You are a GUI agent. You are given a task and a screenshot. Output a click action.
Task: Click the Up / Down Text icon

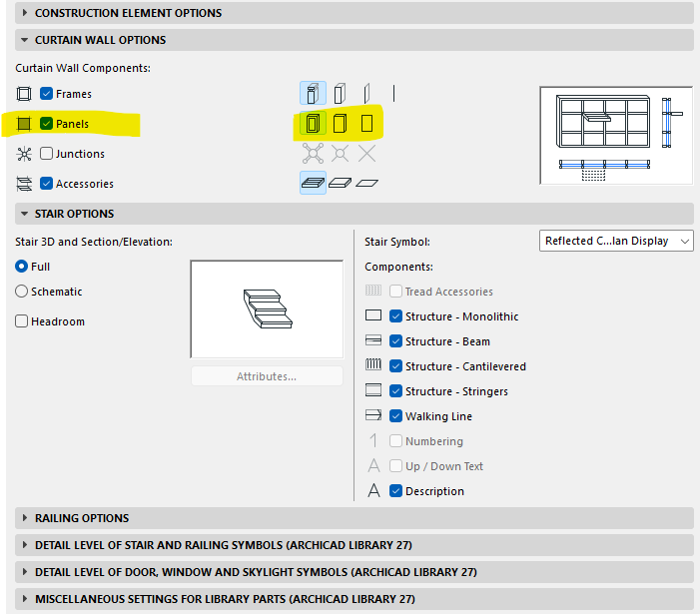(x=374, y=465)
